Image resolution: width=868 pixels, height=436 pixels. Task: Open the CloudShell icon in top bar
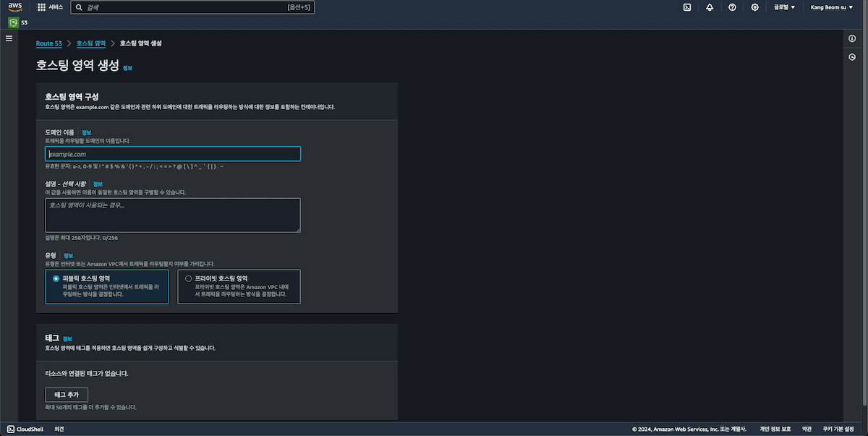(686, 7)
